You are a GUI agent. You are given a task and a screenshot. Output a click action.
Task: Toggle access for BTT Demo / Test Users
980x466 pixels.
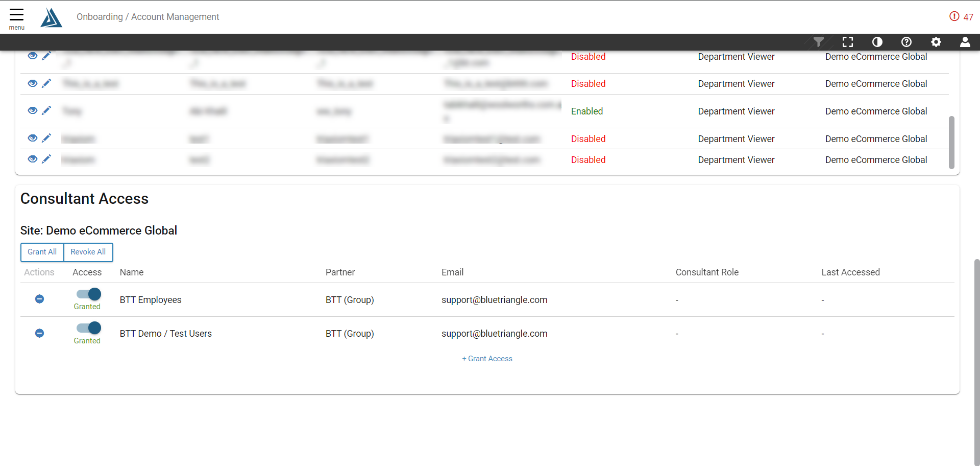[89, 328]
